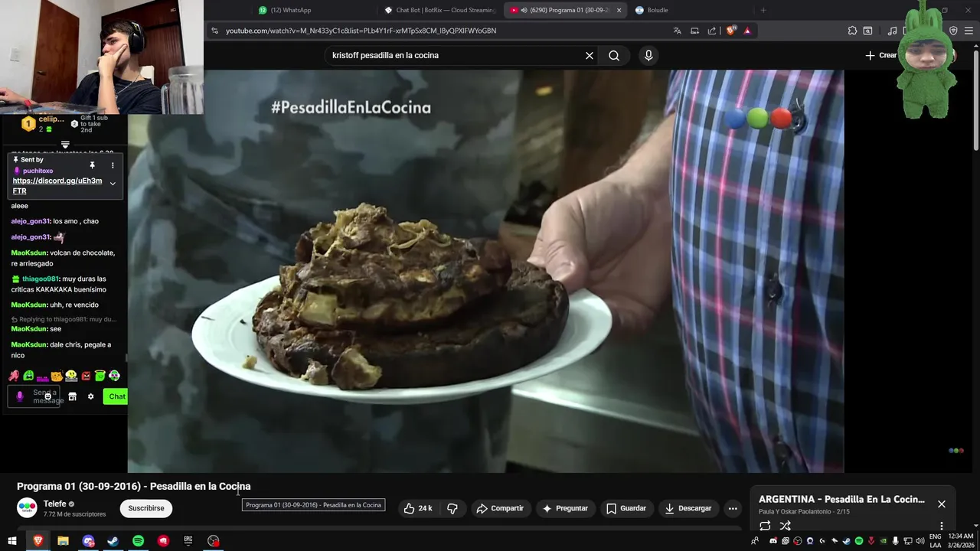Open the media control music note icon
The width and height of the screenshot is (980, 551).
coord(892,31)
